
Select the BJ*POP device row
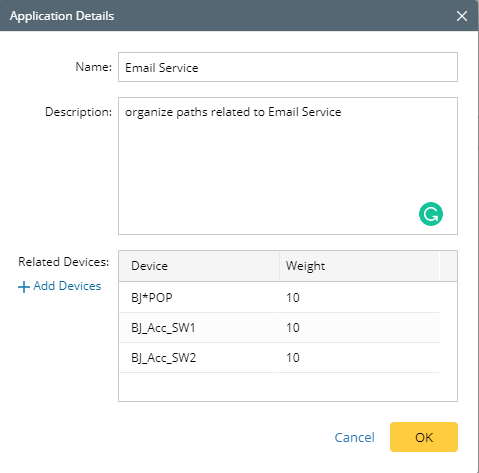pos(279,297)
